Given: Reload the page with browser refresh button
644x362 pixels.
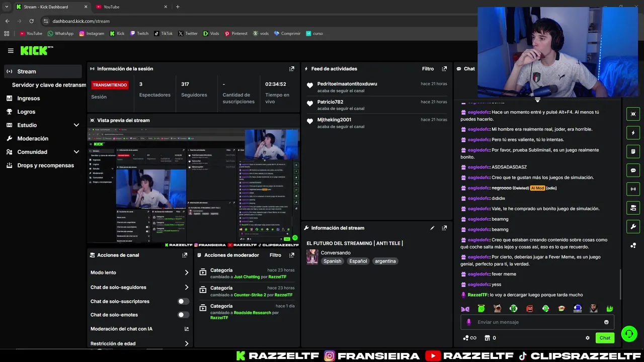Looking at the screenshot, I should (31, 21).
